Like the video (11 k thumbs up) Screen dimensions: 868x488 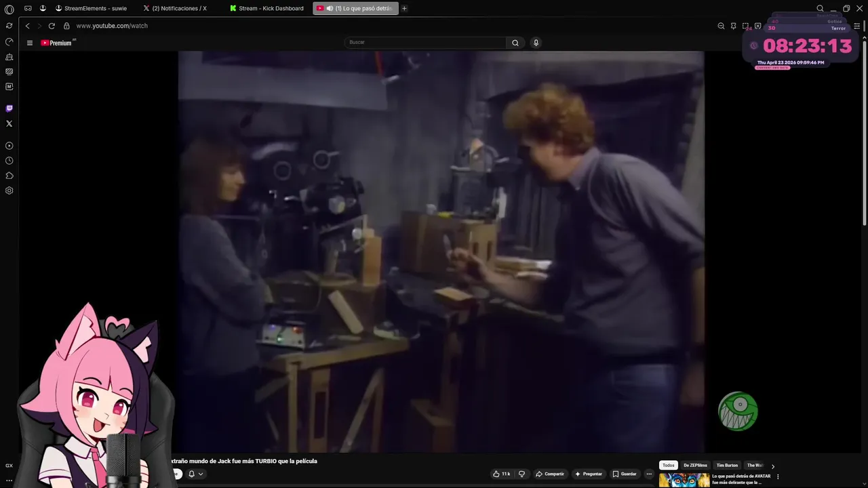(502, 474)
